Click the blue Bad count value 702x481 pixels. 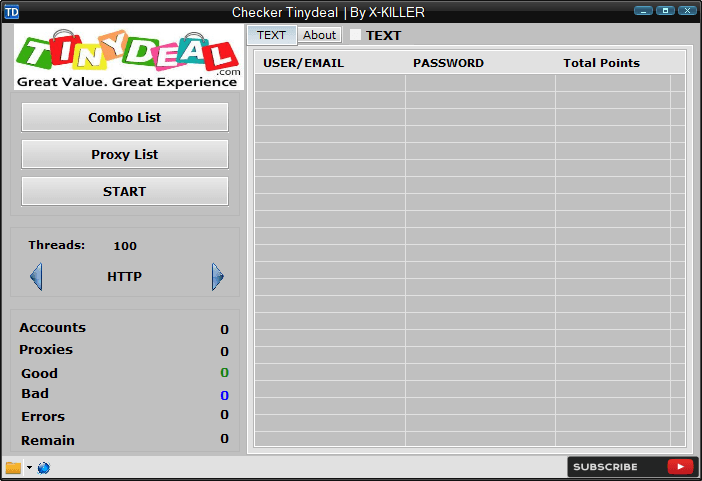224,395
